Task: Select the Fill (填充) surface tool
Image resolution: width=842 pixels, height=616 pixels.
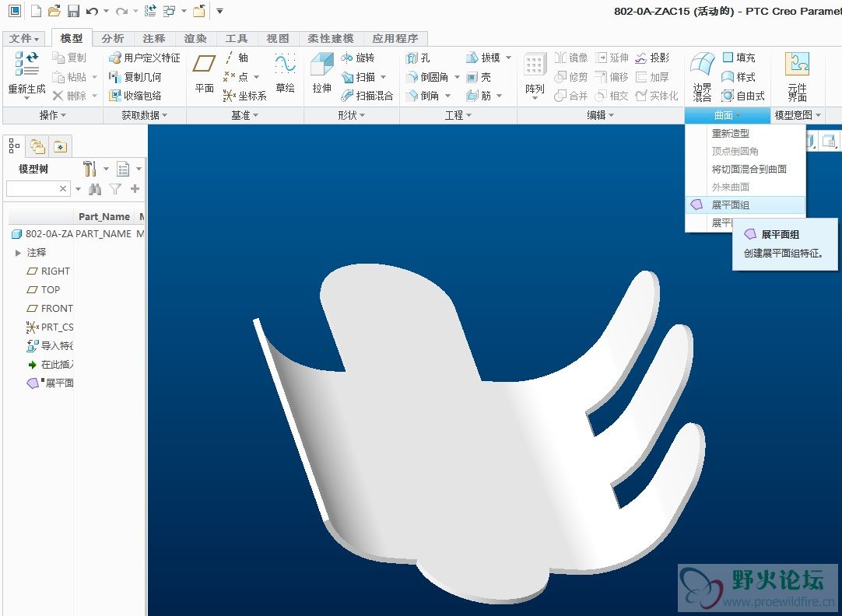Action: [739, 58]
